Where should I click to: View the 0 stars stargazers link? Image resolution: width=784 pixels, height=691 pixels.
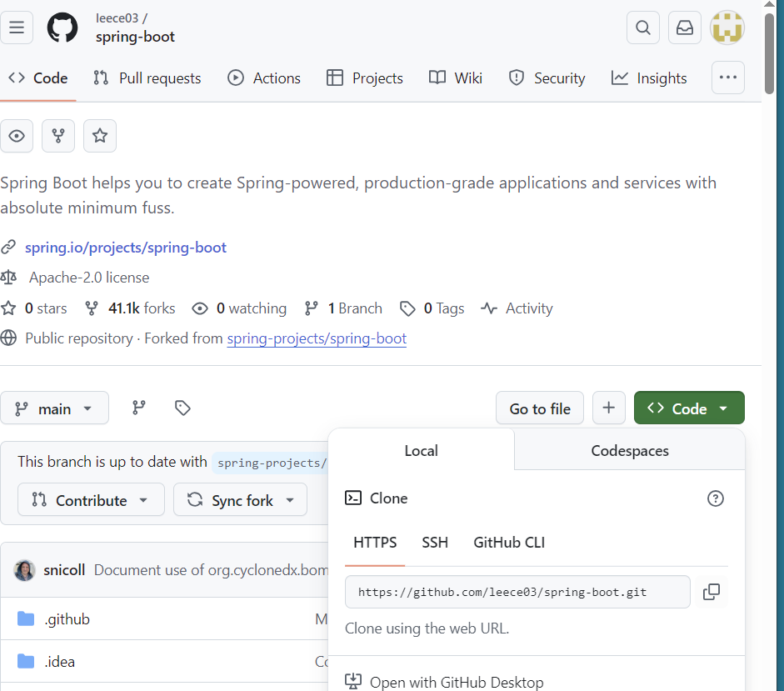pyautogui.click(x=34, y=308)
